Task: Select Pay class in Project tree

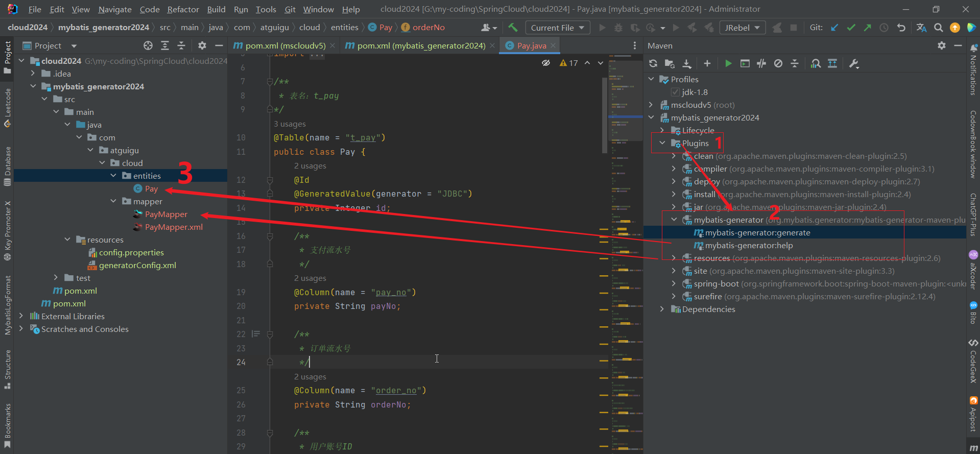Action: coord(151,188)
